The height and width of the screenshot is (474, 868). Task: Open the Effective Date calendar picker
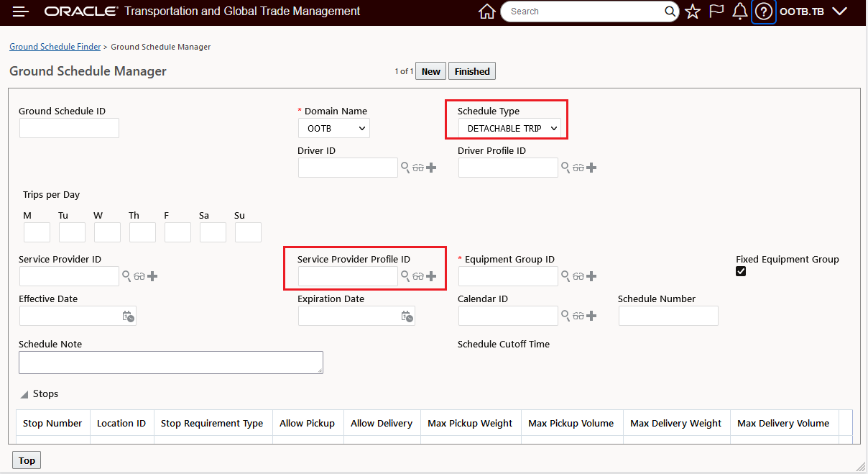tap(128, 316)
